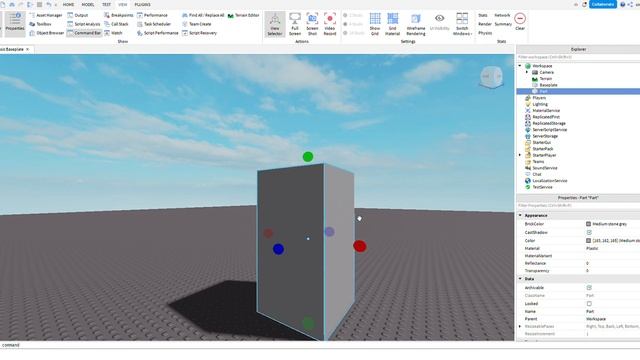Open Script Analysis
Image resolution: width=640 pixels, height=360 pixels.
(84, 24)
